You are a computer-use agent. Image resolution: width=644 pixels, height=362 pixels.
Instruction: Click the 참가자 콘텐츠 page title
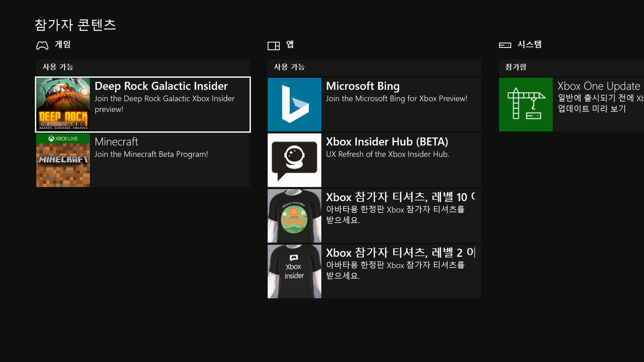pyautogui.click(x=75, y=25)
